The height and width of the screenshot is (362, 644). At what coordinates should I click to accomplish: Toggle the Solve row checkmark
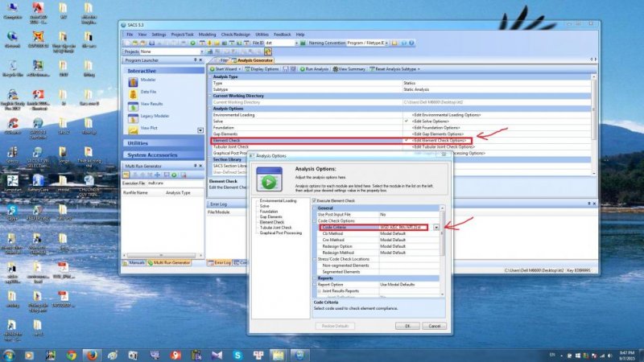pyautogui.click(x=407, y=121)
